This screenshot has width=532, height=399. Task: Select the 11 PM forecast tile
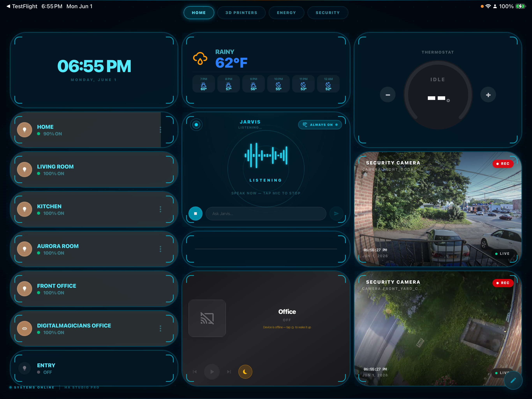click(x=303, y=84)
